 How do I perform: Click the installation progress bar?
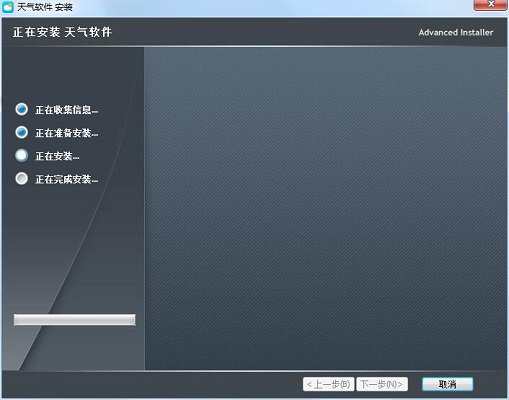(75, 320)
